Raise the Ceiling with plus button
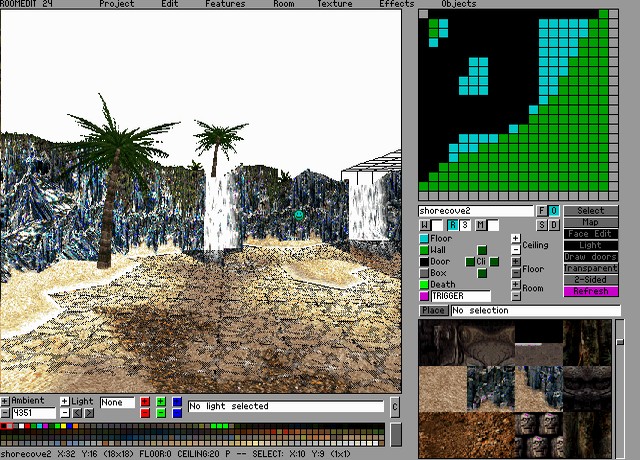 [515, 239]
